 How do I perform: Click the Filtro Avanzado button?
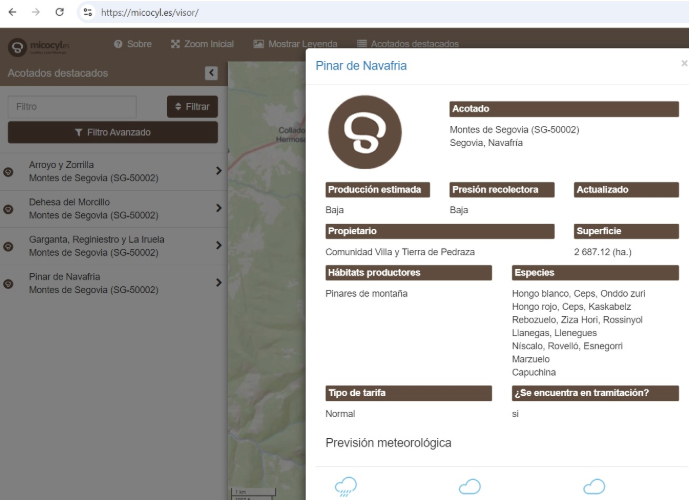(x=112, y=132)
